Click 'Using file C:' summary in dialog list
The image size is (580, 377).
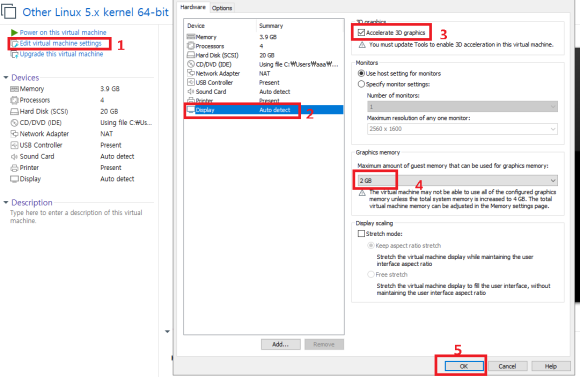299,64
